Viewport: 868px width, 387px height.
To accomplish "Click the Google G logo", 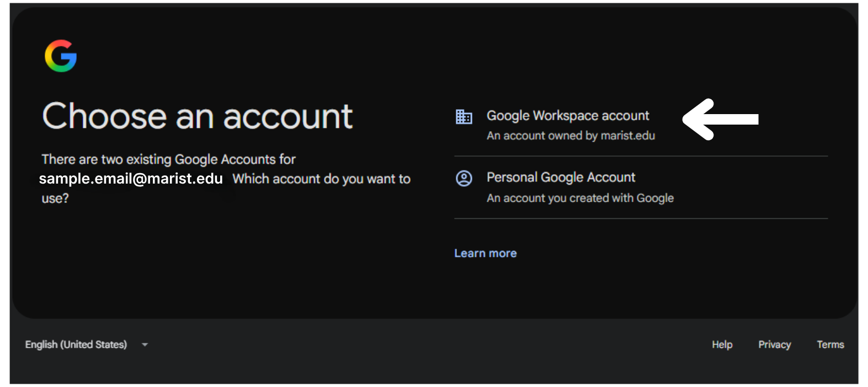I will pyautogui.click(x=61, y=56).
